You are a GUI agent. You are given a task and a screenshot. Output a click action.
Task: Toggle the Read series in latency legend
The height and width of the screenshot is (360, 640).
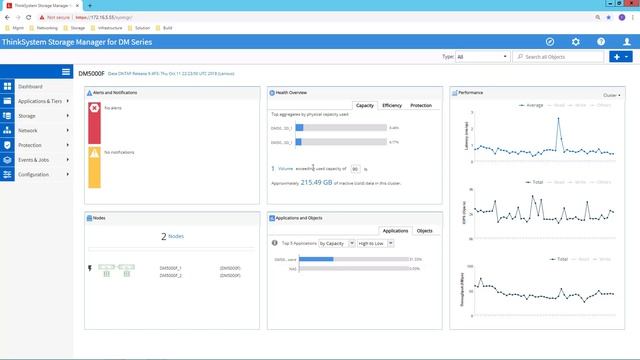(x=556, y=105)
